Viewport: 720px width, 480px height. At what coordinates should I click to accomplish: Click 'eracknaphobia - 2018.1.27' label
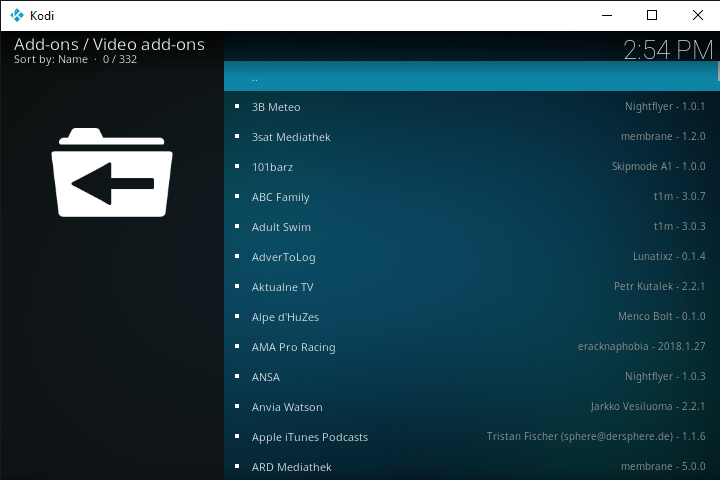pos(641,346)
